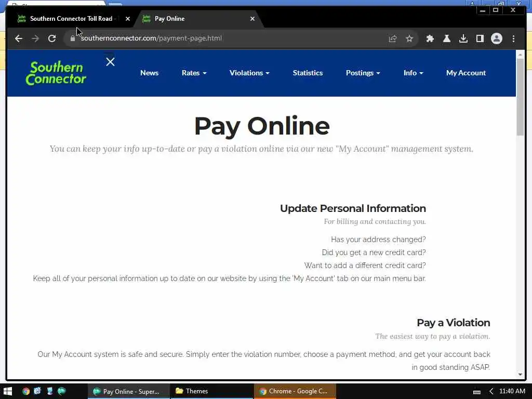Click the page vertical scrollbar thumb

pos(520,97)
